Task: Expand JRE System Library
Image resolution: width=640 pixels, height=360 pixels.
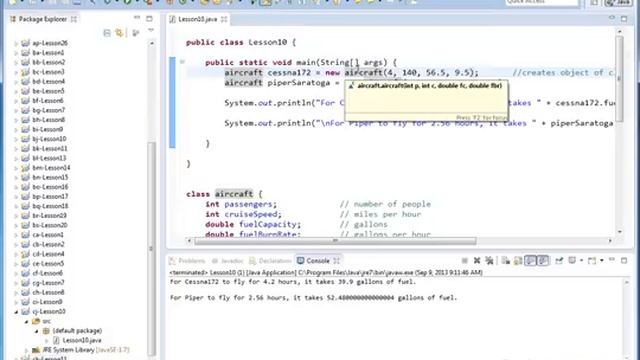Action: coord(27,350)
